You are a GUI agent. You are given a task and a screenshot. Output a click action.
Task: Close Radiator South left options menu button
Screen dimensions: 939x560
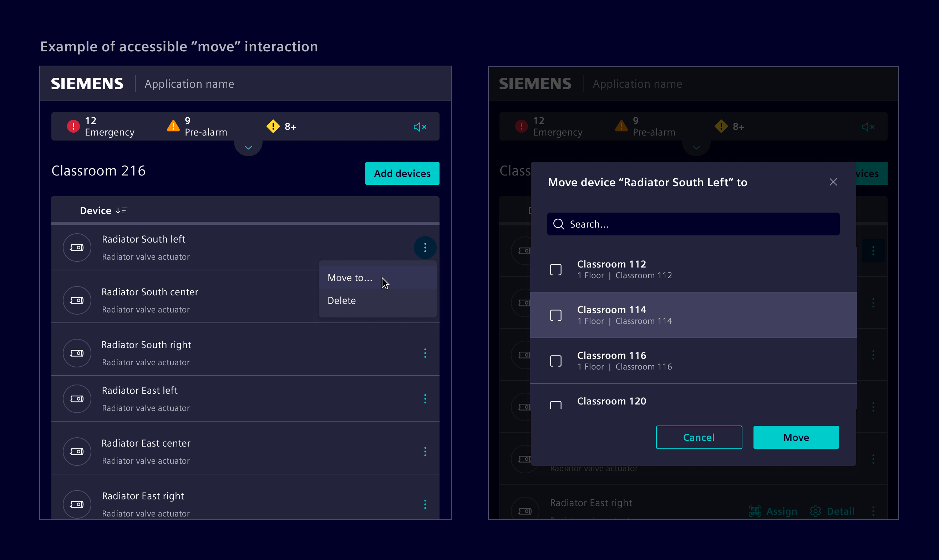click(425, 248)
